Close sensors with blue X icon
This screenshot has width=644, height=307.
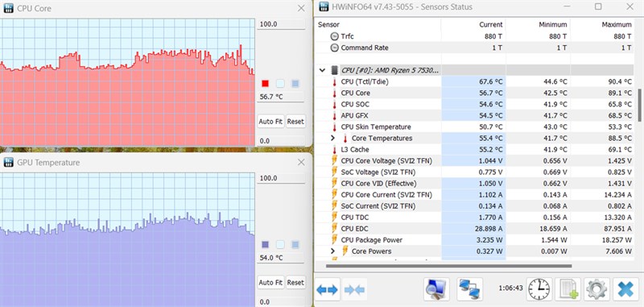tap(625, 289)
